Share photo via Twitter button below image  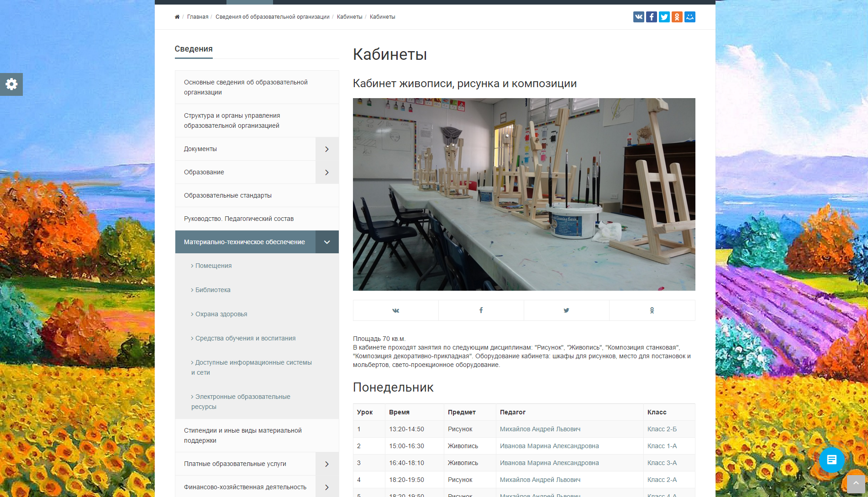(x=566, y=310)
